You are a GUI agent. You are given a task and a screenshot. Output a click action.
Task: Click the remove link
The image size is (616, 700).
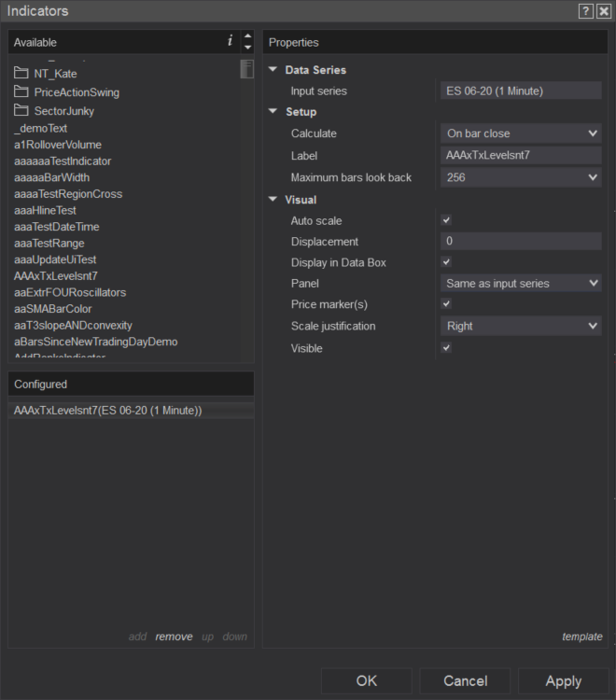[x=174, y=637]
